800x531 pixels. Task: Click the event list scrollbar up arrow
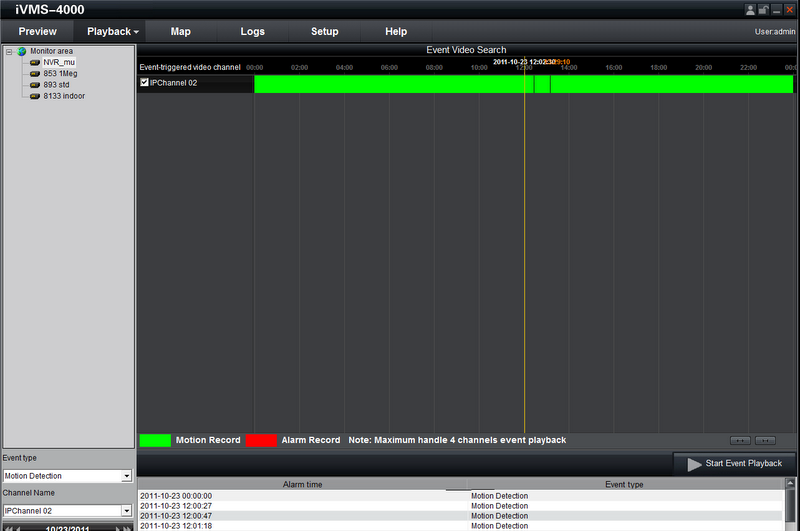tap(790, 483)
